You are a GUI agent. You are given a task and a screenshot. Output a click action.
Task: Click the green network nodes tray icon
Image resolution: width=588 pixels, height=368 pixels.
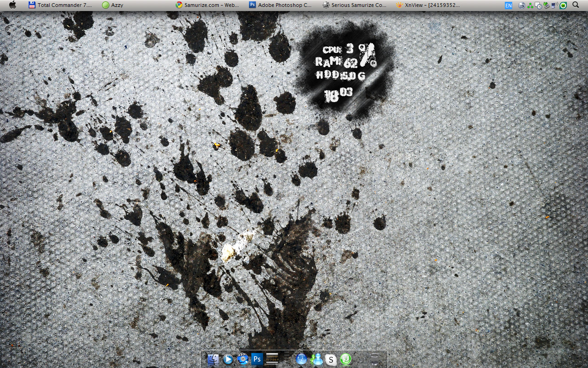[530, 6]
